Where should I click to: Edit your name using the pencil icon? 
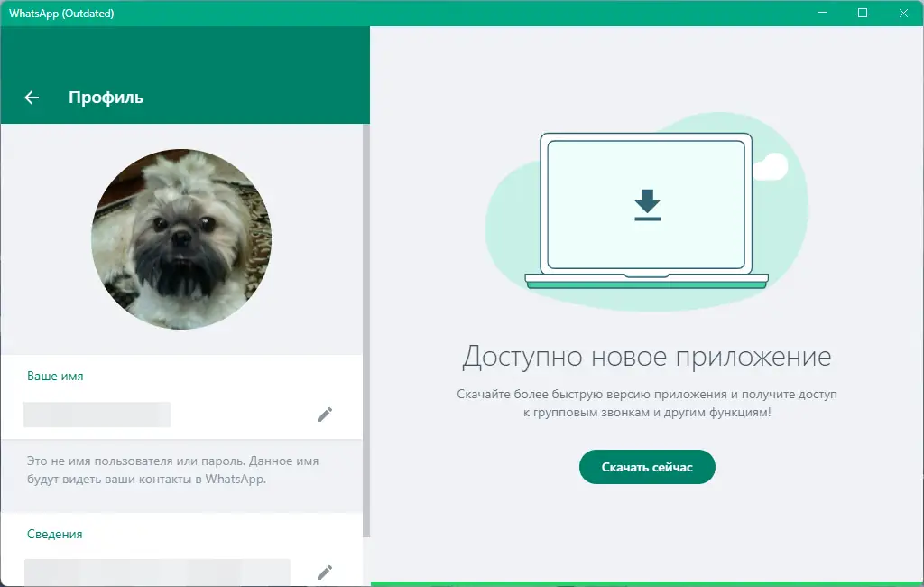[x=325, y=414]
